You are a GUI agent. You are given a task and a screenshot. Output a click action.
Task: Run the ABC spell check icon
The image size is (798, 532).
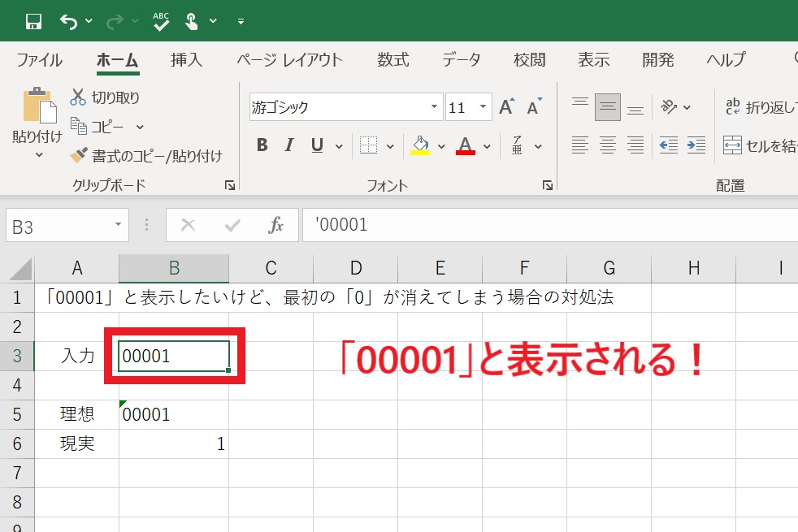tap(161, 21)
